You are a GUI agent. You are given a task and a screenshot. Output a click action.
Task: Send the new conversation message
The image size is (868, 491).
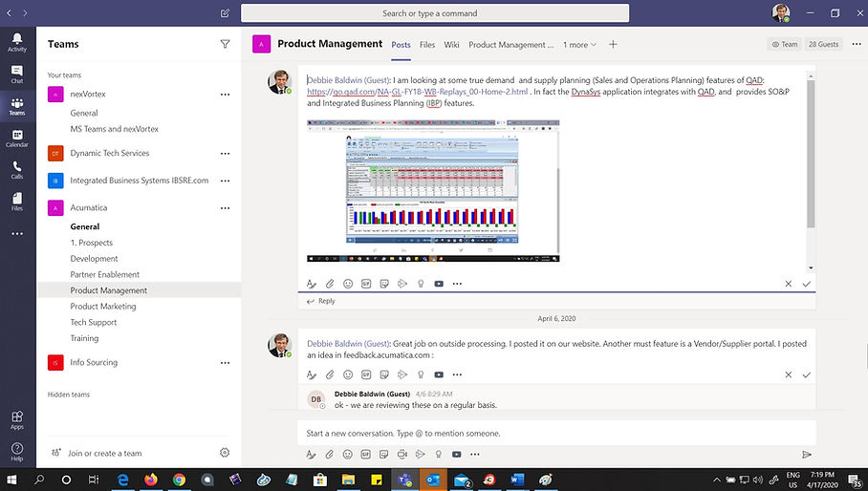pos(807,454)
